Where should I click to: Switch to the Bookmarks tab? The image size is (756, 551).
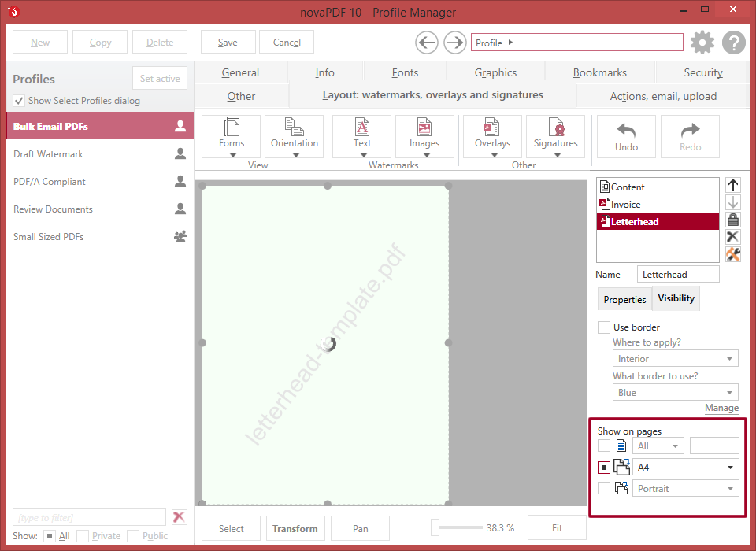600,72
